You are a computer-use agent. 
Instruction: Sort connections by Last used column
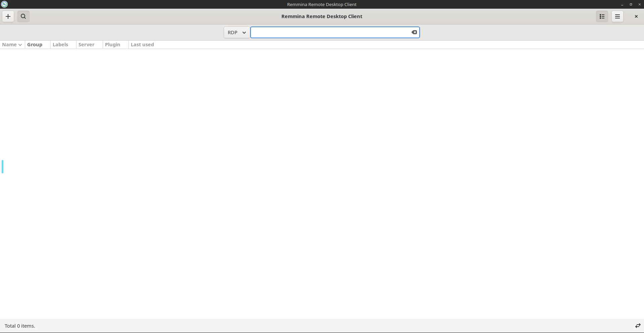pyautogui.click(x=142, y=45)
